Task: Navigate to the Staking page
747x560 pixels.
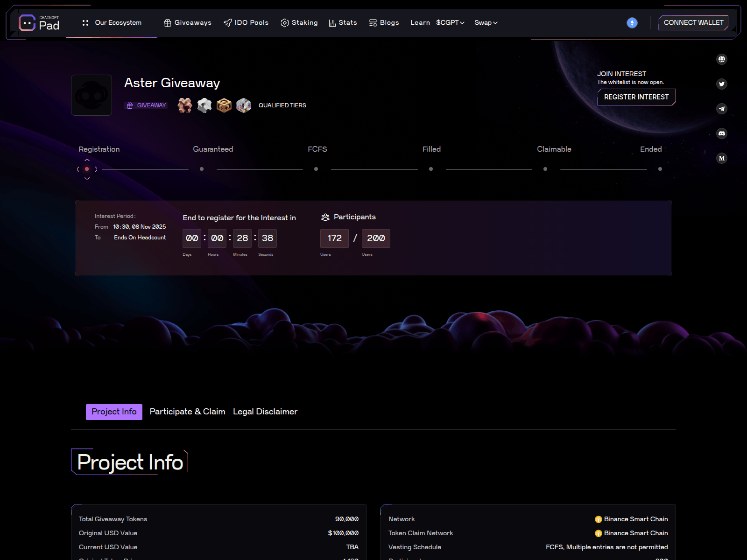Action: tap(299, 22)
